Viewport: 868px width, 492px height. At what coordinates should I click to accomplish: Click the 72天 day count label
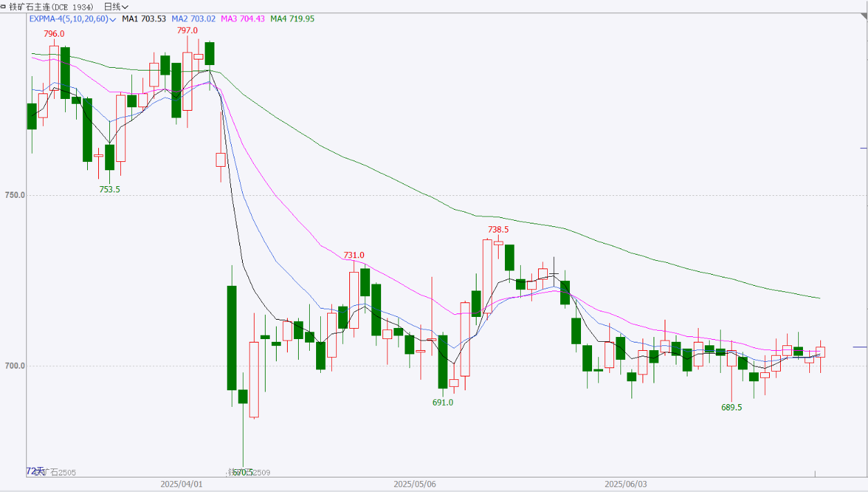35,471
